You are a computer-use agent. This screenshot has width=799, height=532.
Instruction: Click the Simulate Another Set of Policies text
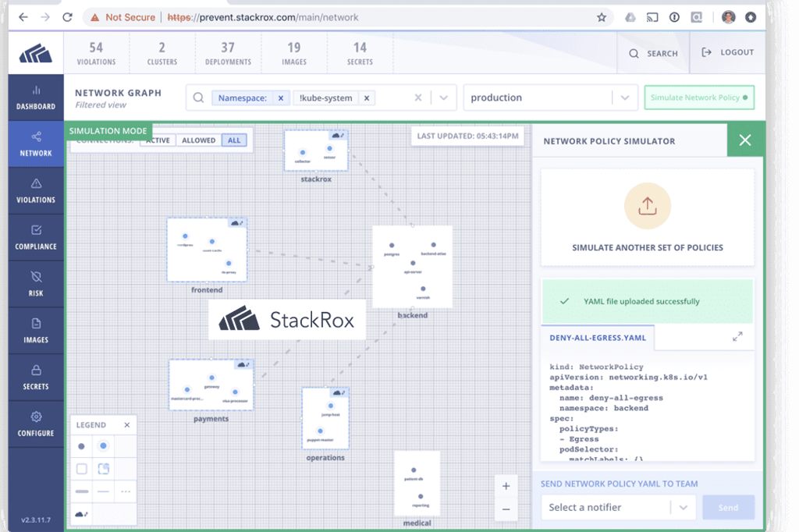click(647, 247)
